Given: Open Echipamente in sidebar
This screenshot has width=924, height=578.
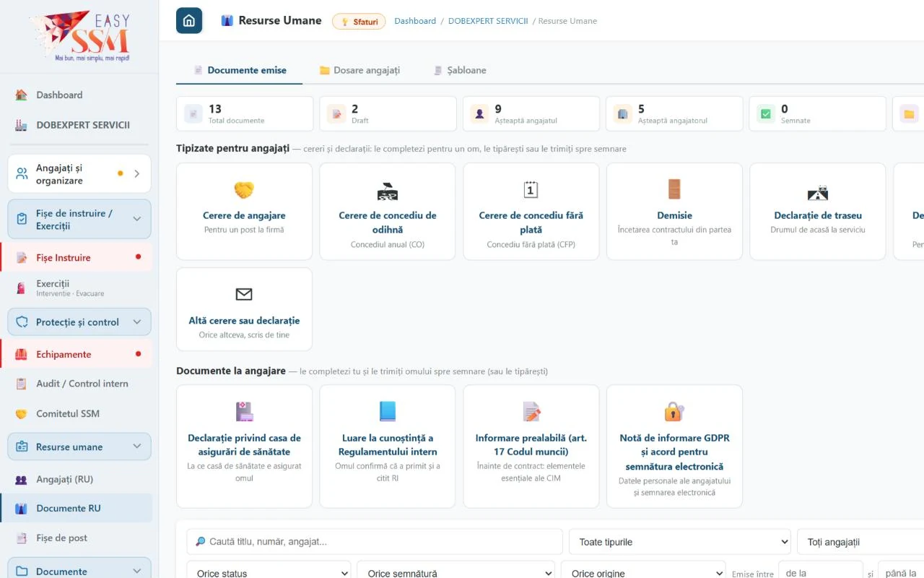Looking at the screenshot, I should [x=77, y=354].
